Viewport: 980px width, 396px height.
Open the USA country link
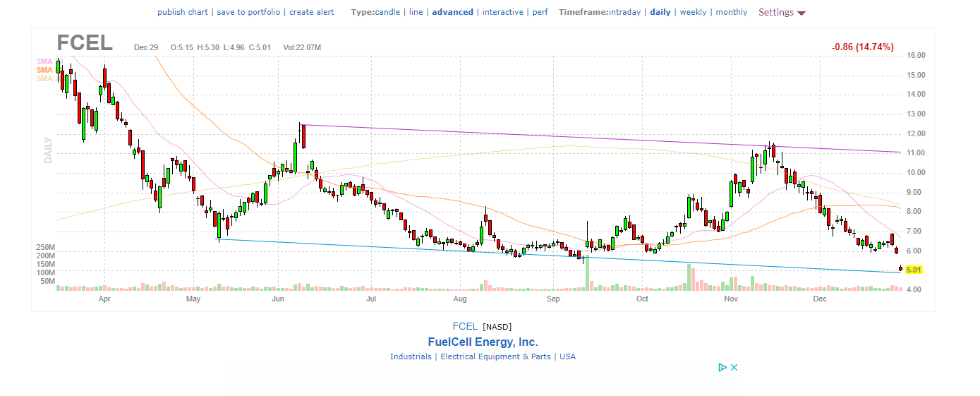567,356
